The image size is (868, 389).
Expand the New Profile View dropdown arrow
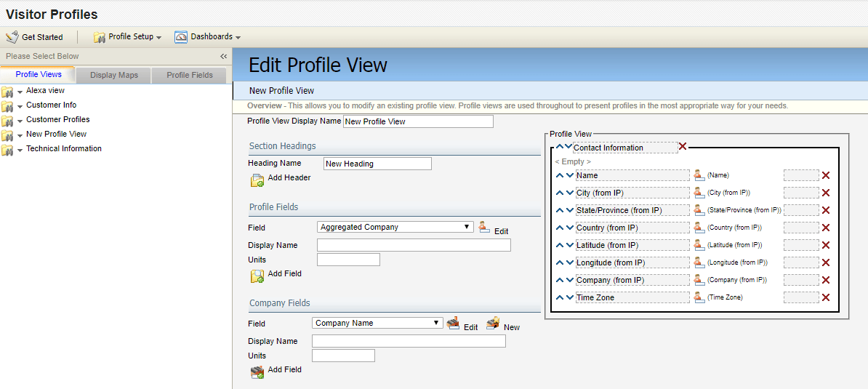coord(20,135)
